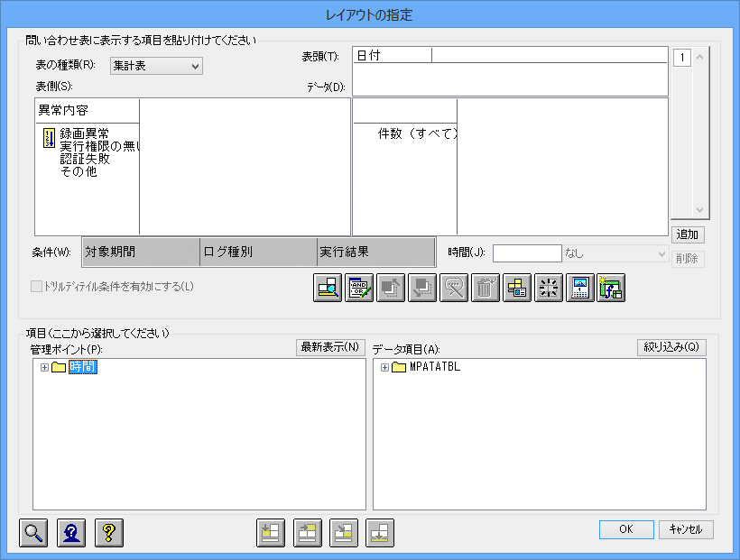The image size is (740, 560).
Task: Select the 時間 tree item label
Action: [x=83, y=367]
